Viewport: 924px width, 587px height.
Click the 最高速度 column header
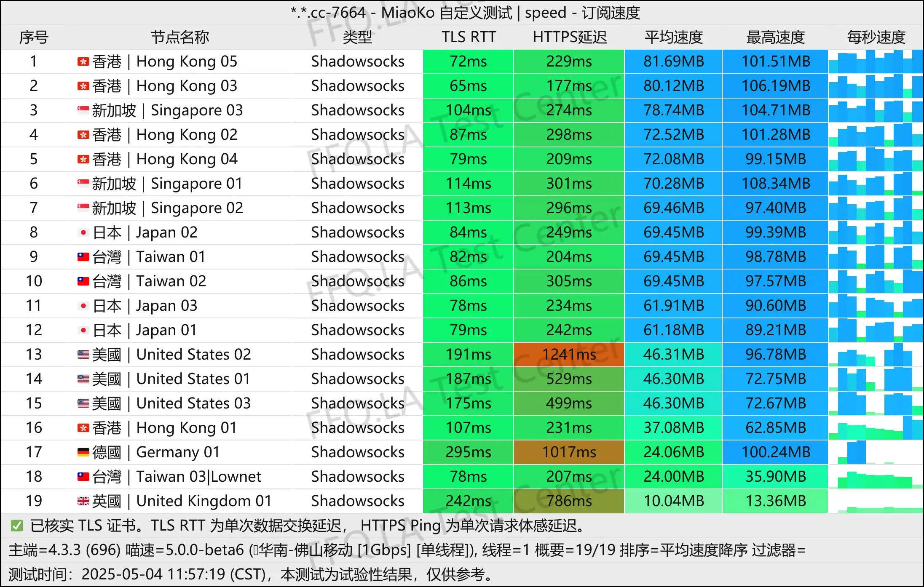[776, 37]
